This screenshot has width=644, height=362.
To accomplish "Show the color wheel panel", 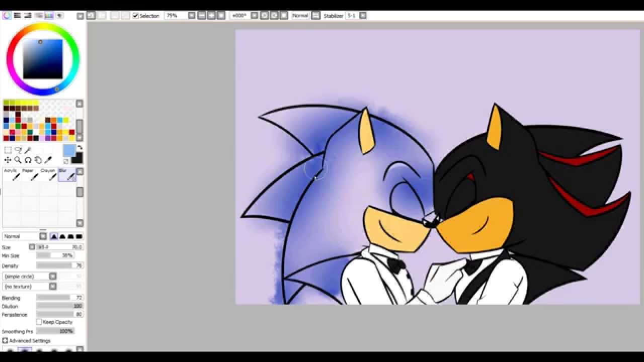I will pyautogui.click(x=7, y=16).
